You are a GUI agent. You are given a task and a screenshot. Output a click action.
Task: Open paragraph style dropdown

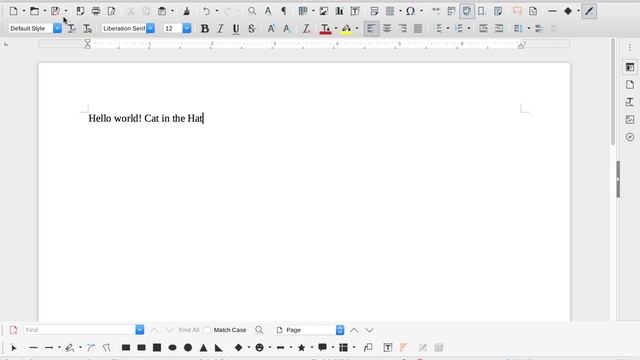point(58,28)
